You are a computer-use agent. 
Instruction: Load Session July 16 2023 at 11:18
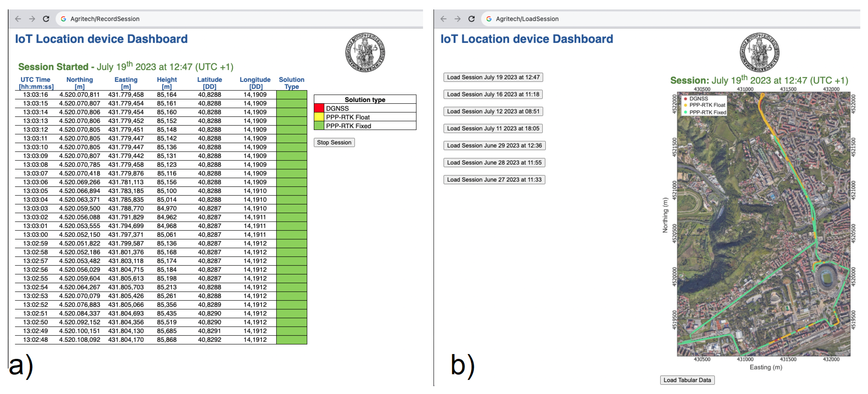pyautogui.click(x=493, y=94)
